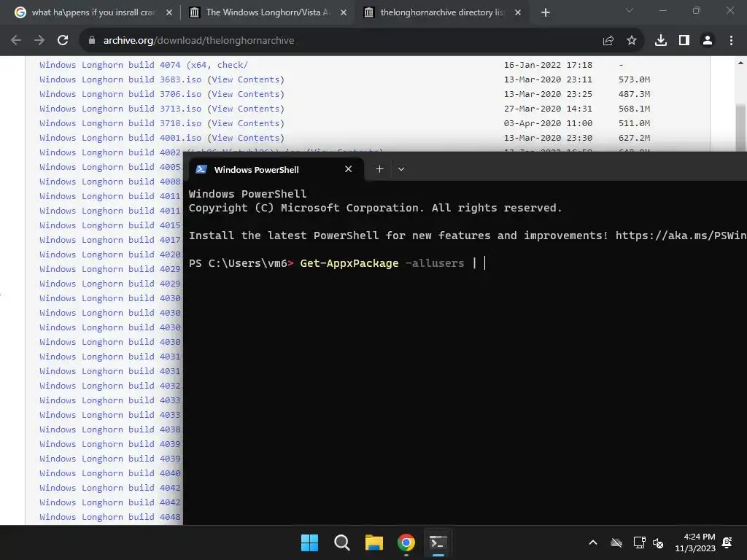Switch to The Windows Longhorn/Vista tab
747x560 pixels.
click(x=267, y=12)
